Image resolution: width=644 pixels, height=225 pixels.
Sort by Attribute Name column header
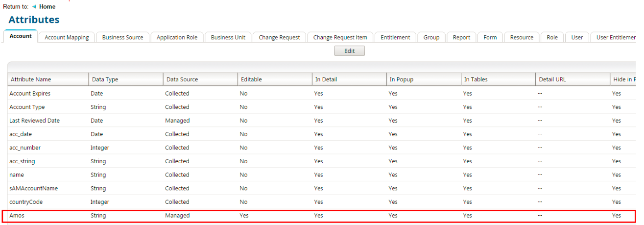31,79
